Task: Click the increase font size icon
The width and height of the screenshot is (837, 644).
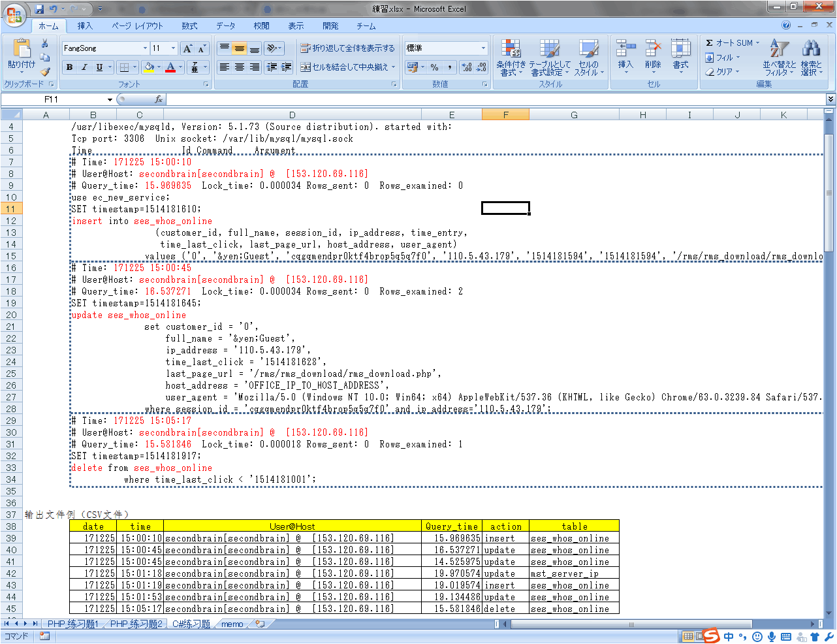Action: [x=187, y=48]
